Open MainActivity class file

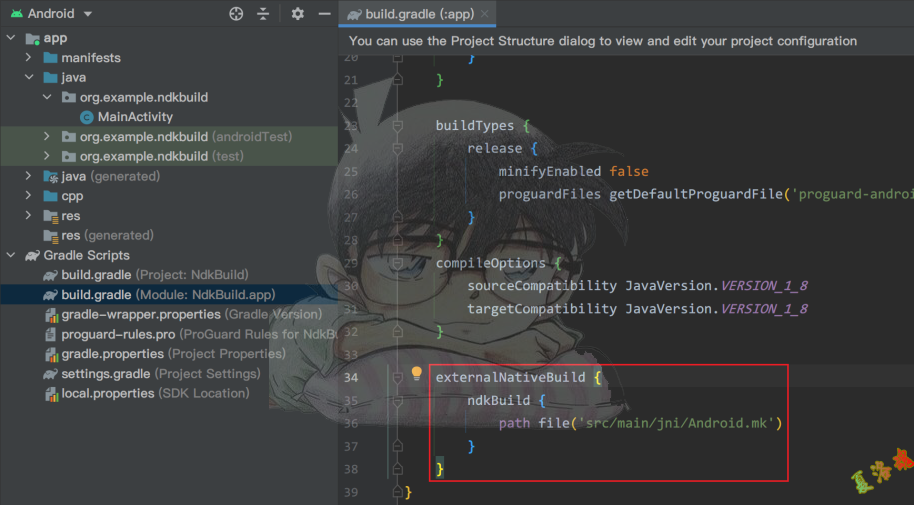pyautogui.click(x=135, y=117)
